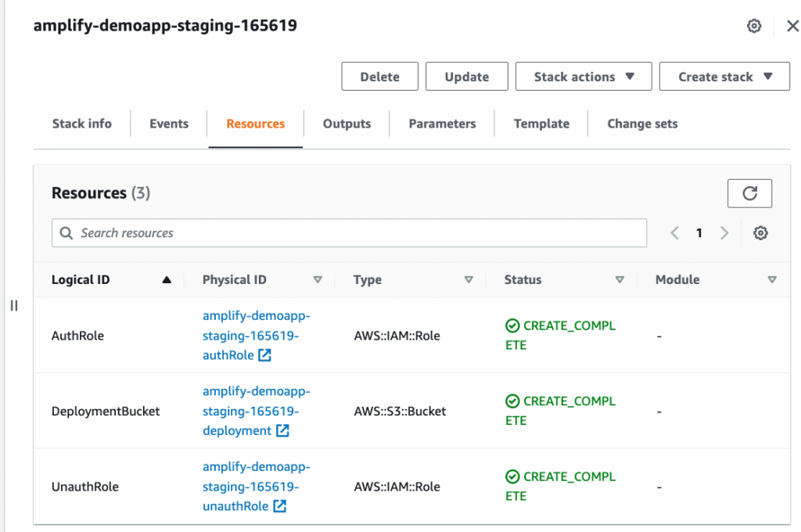Click UnauthRole CREATE_COMPLETE status check icon
This screenshot has height=532, width=801.
pos(512,476)
